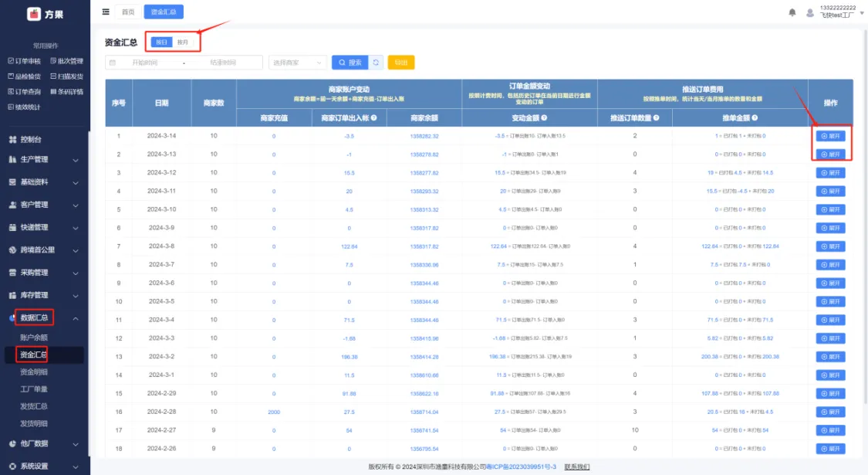Open 资金明细 in the sidebar
The width and height of the screenshot is (868, 475).
(34, 372)
